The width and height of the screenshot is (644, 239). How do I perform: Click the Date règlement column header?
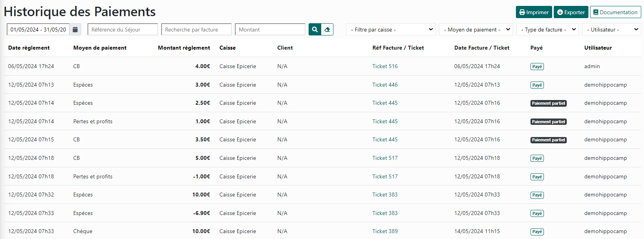tap(29, 48)
